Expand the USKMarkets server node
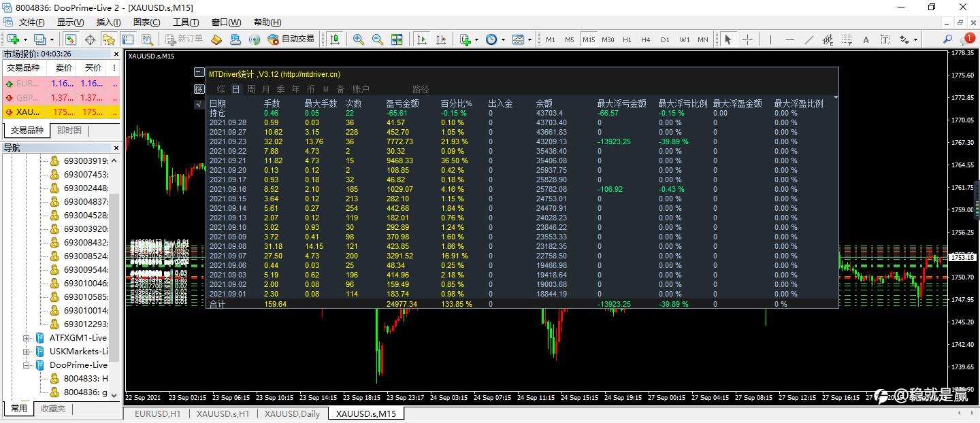This screenshot has height=423, width=980. pyautogui.click(x=27, y=352)
